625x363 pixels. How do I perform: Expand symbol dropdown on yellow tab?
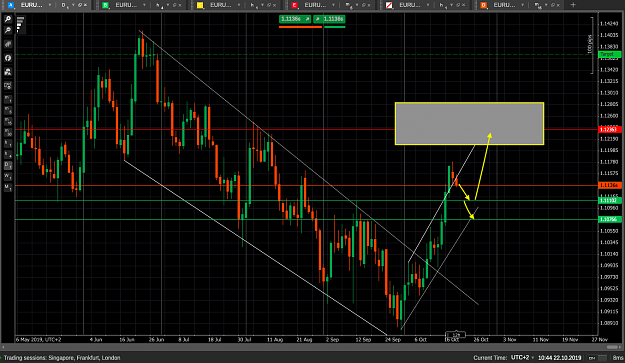tap(239, 5)
